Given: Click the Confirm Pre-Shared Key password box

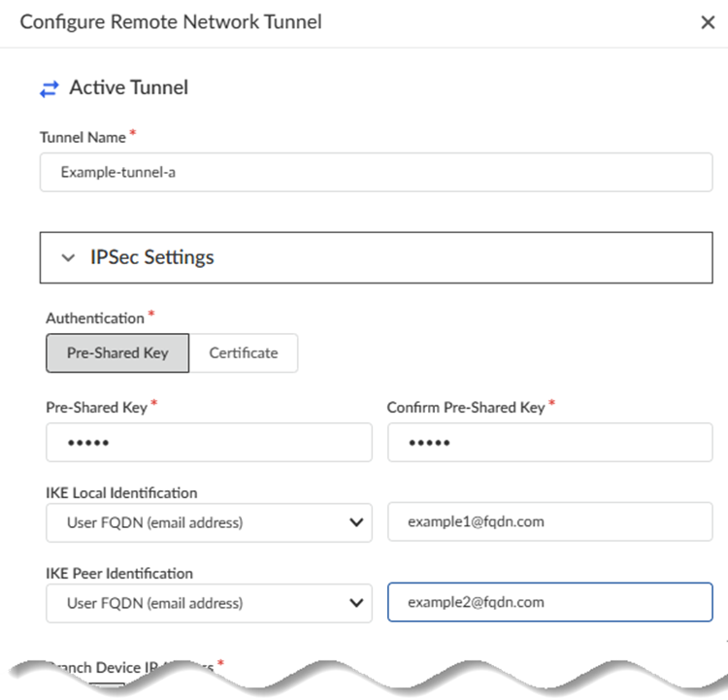Looking at the screenshot, I should [549, 443].
